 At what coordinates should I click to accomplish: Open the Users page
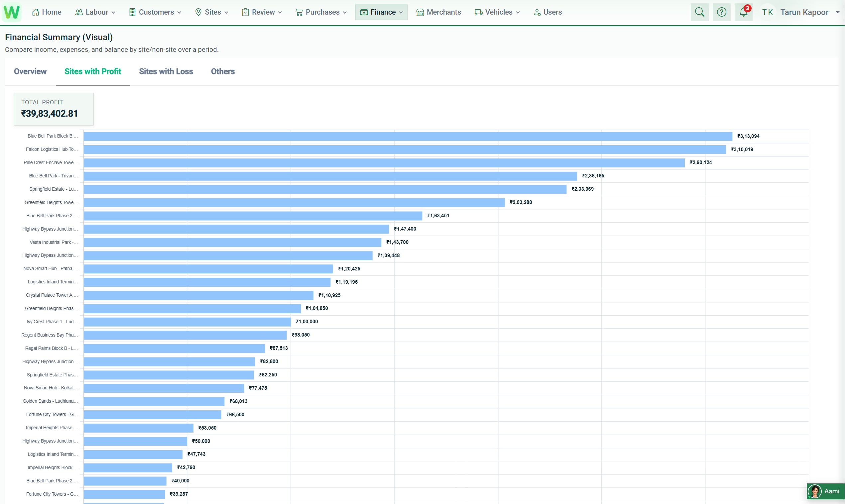tap(548, 12)
